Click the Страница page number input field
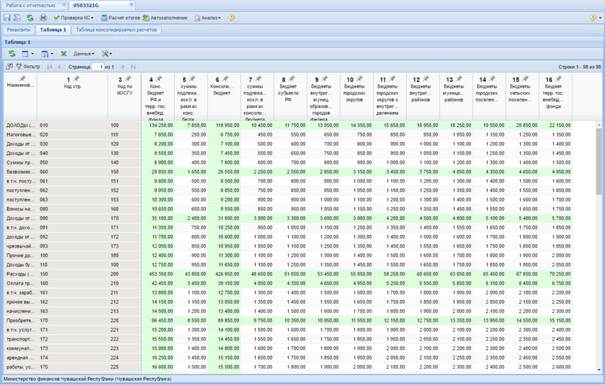This screenshot has width=605, height=385. 98,67
